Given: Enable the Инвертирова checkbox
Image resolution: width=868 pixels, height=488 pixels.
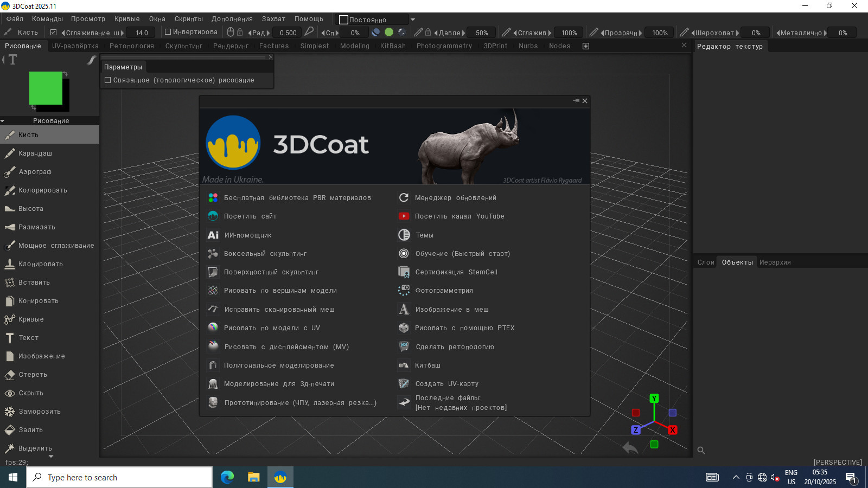Looking at the screenshot, I should 168,32.
